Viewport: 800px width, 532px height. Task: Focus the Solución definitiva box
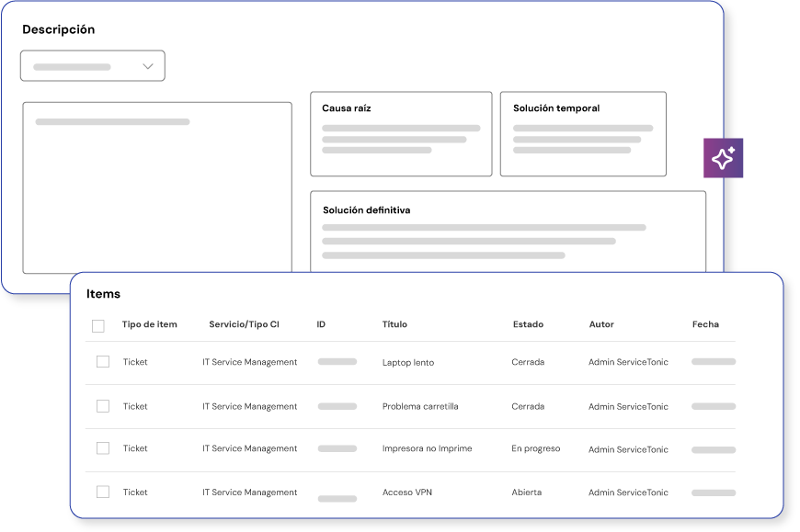[x=509, y=232]
